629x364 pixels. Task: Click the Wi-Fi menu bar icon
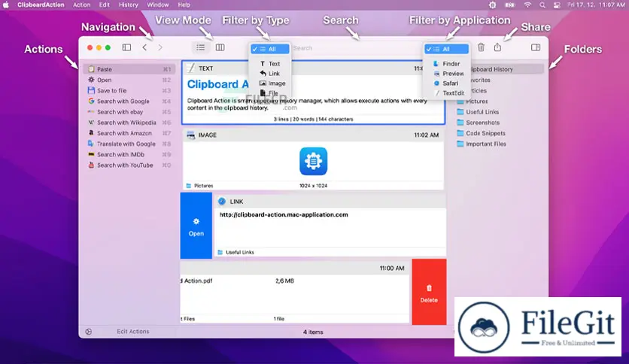[527, 5]
